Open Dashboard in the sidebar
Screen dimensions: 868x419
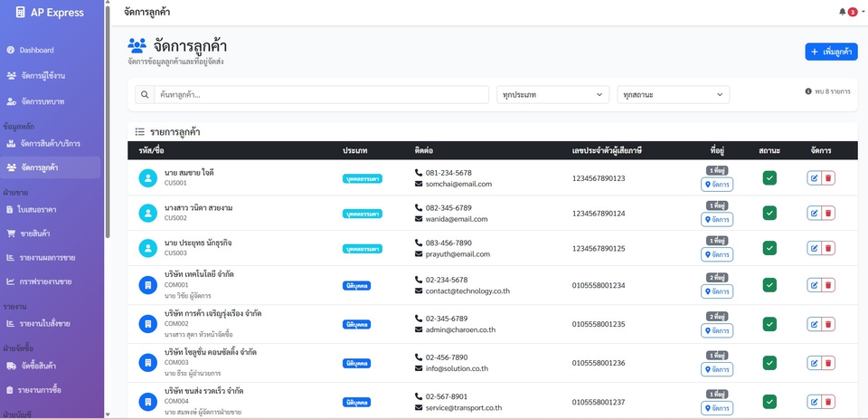coord(36,50)
